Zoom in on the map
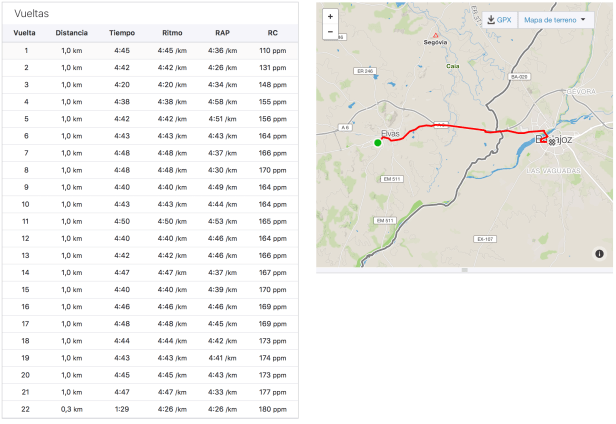 pyautogui.click(x=330, y=17)
